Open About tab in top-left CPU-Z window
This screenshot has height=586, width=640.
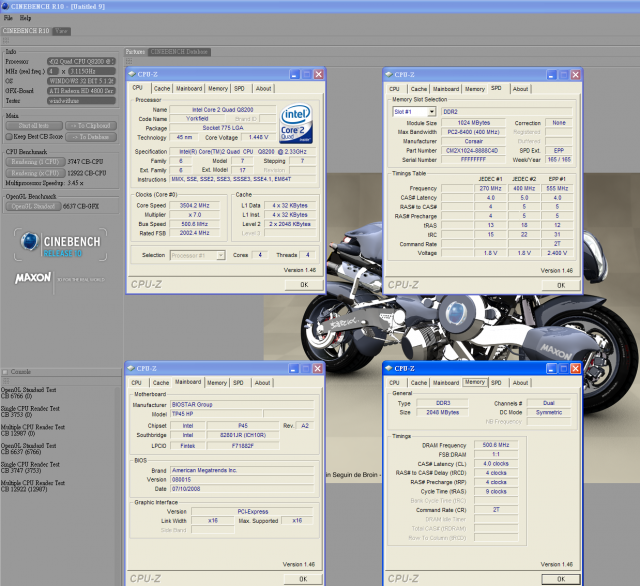point(263,89)
